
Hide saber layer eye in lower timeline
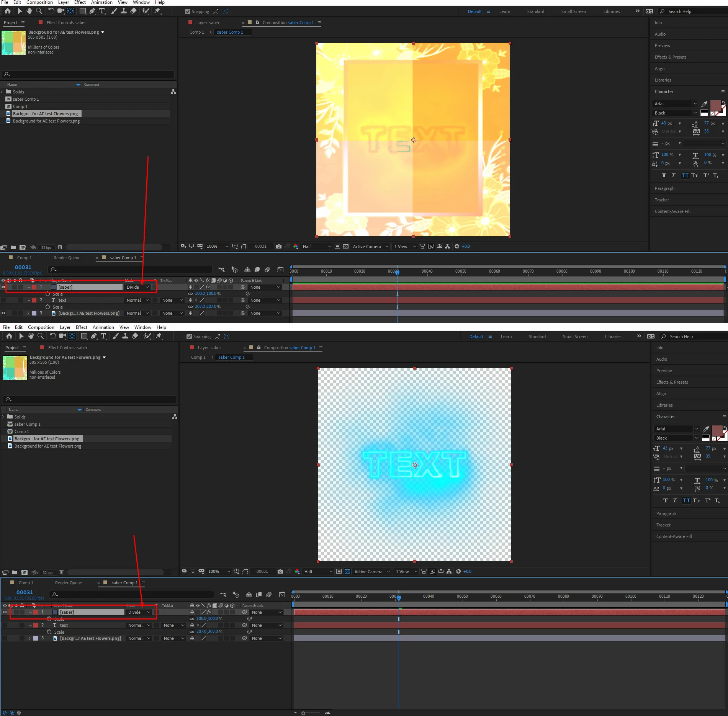point(5,612)
